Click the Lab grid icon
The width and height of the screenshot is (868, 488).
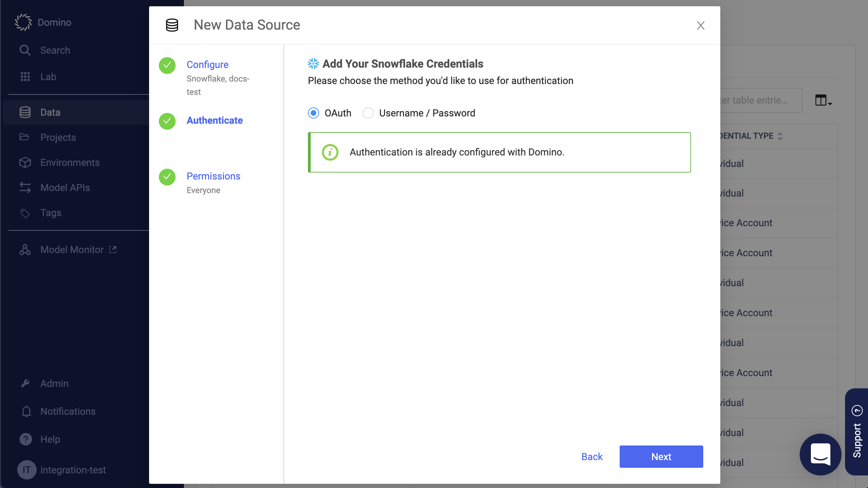[x=25, y=77]
